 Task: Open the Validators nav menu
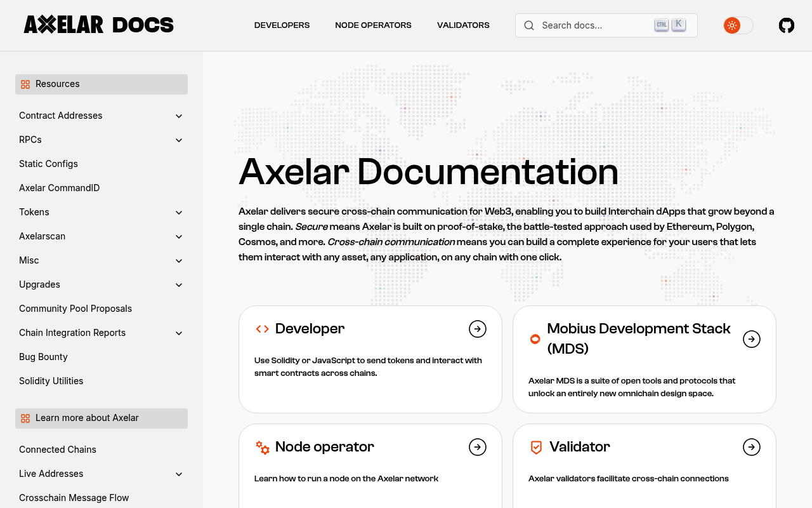pos(463,25)
